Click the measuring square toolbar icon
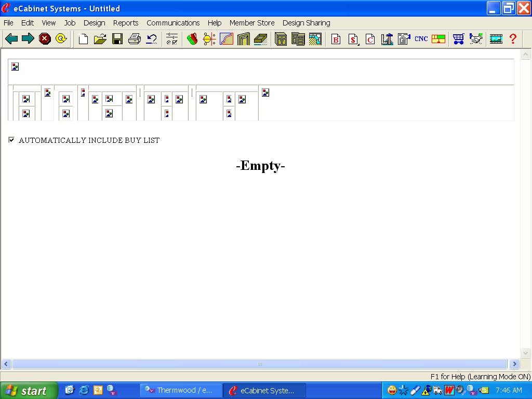Image resolution: width=532 pixels, height=399 pixels. (x=387, y=39)
